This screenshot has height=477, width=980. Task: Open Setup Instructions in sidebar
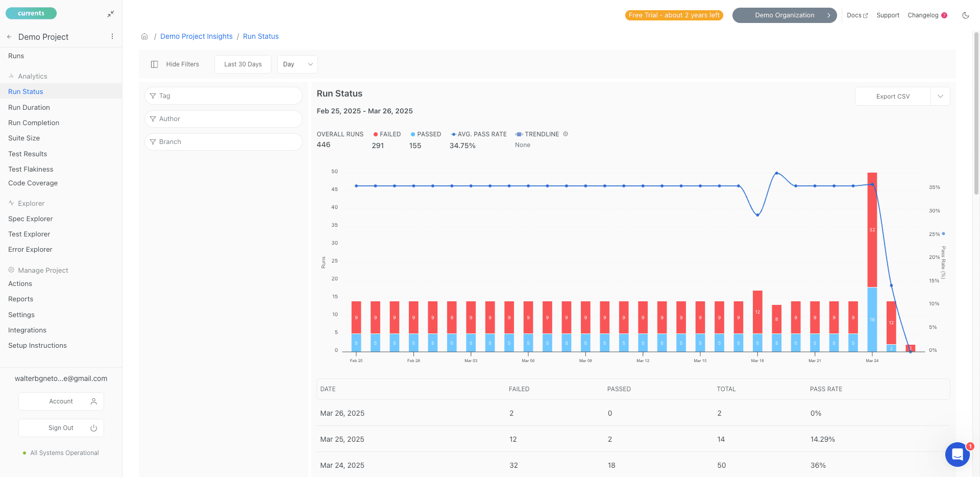37,346
